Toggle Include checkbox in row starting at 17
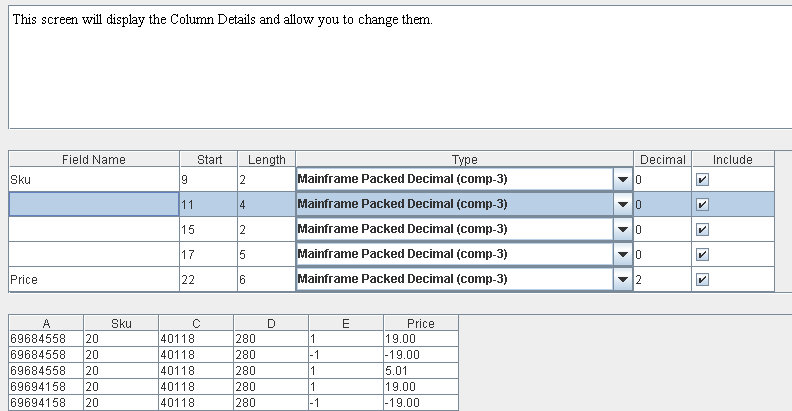792x411 pixels. point(701,255)
